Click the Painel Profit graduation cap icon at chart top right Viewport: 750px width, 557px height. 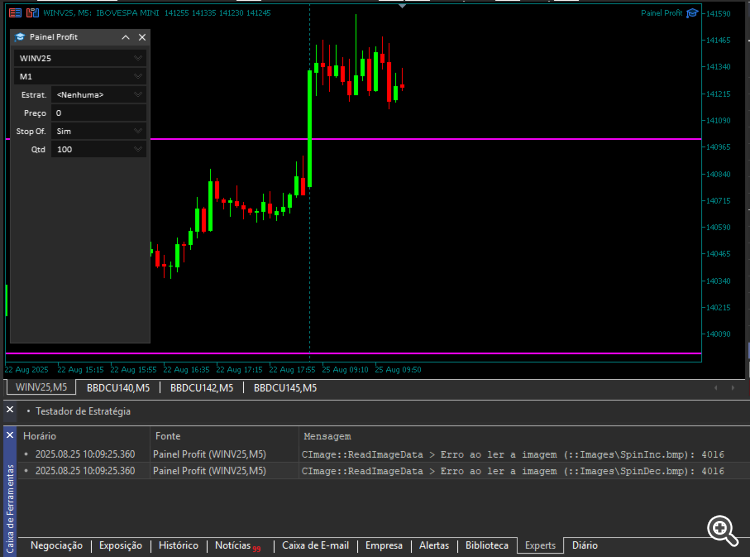tap(692, 13)
